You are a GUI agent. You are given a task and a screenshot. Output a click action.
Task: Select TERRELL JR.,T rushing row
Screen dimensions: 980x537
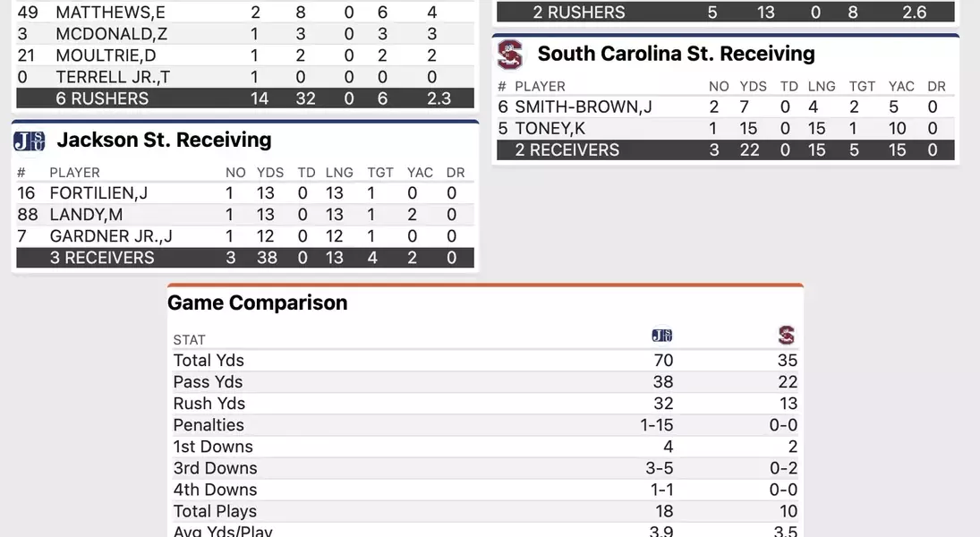tap(245, 77)
